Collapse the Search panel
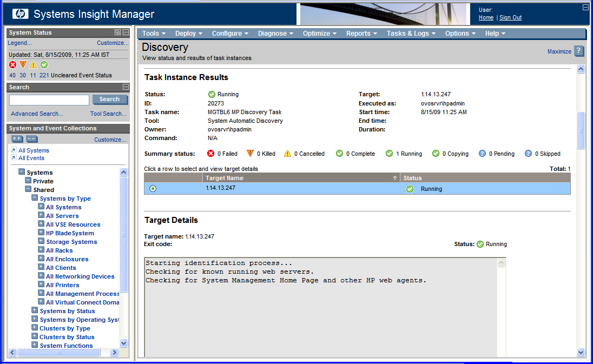The image size is (593, 364). click(x=126, y=87)
